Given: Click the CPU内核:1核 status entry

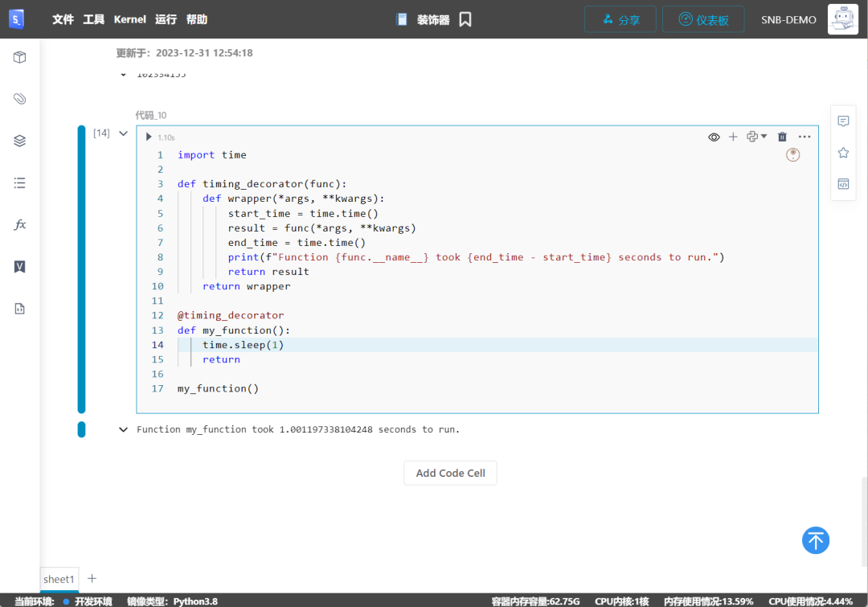Looking at the screenshot, I should coord(621,601).
